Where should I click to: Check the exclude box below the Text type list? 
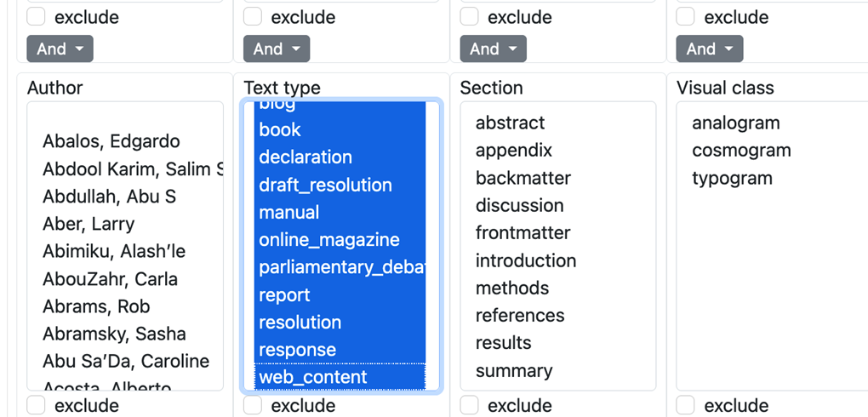(253, 406)
